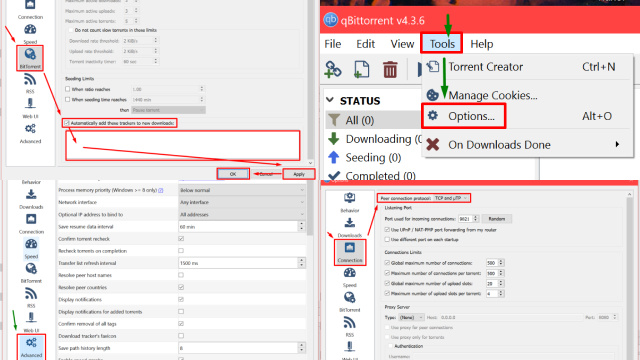Select Web UI in Advanced window sidebar

click(x=31, y=318)
